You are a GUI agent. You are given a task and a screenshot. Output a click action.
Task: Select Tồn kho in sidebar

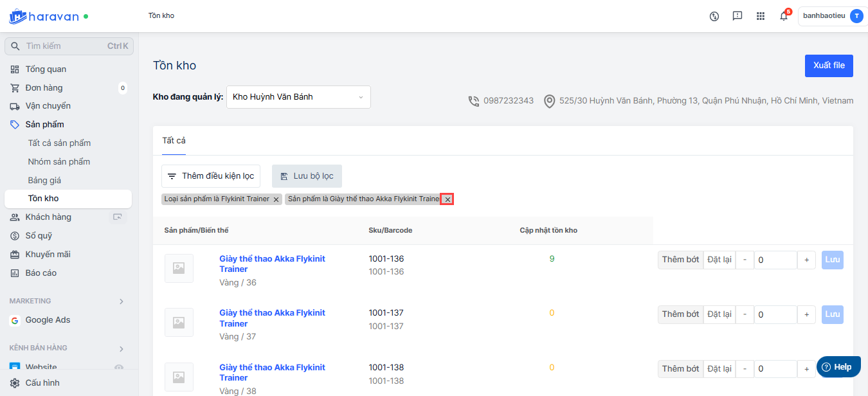coord(68,199)
